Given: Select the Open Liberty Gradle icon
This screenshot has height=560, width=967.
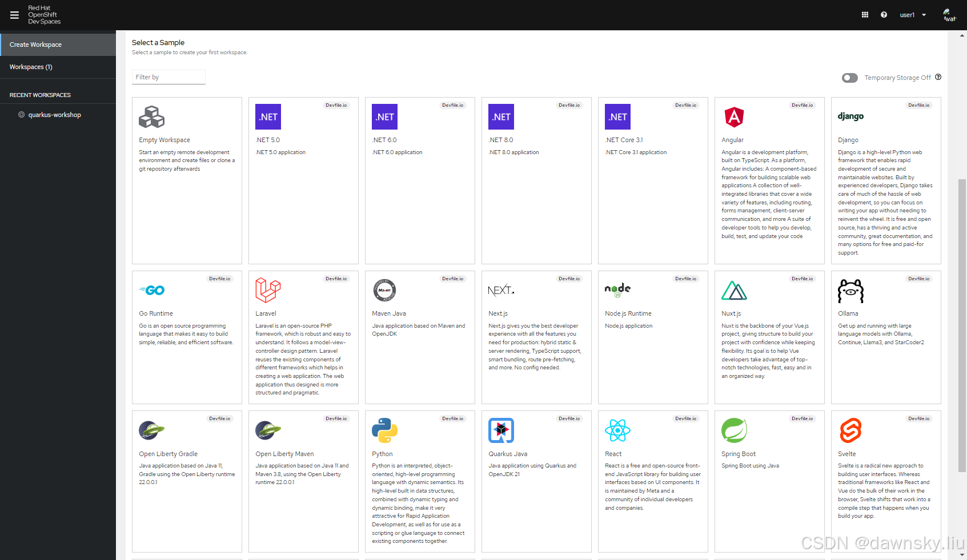Looking at the screenshot, I should [x=151, y=430].
